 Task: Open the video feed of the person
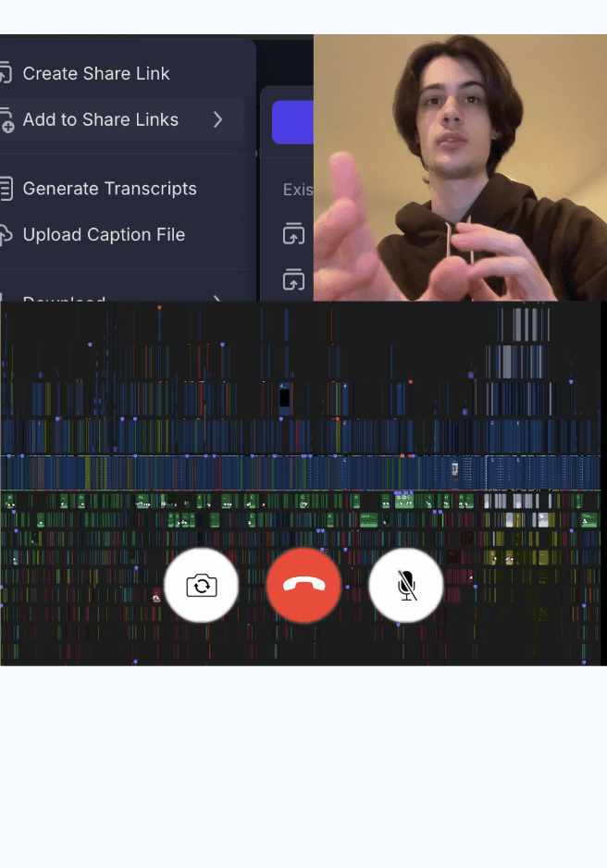point(461,167)
